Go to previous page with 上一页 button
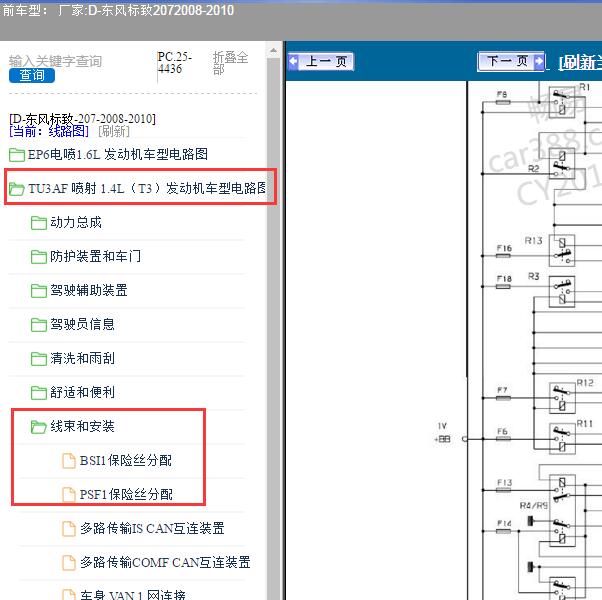602x600 pixels. click(x=321, y=61)
